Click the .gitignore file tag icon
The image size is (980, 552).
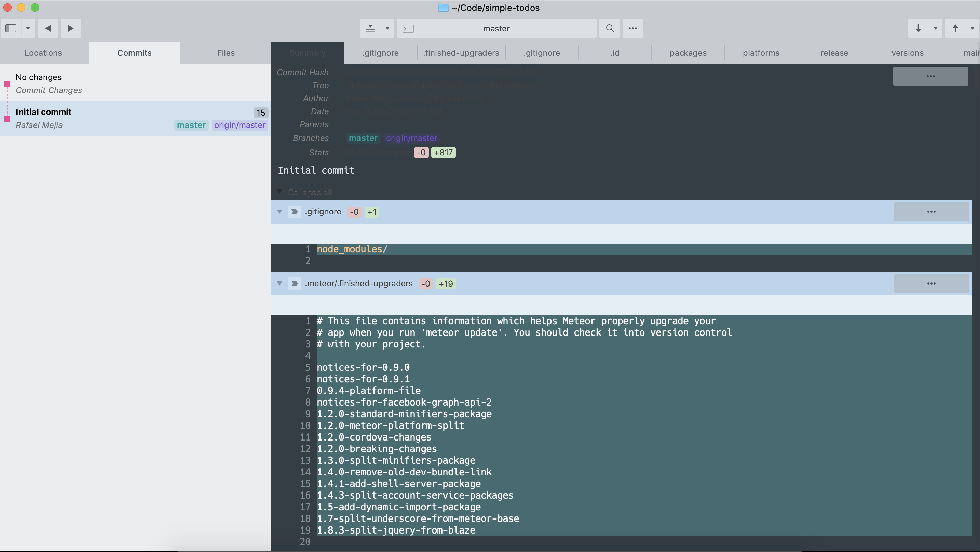[294, 212]
